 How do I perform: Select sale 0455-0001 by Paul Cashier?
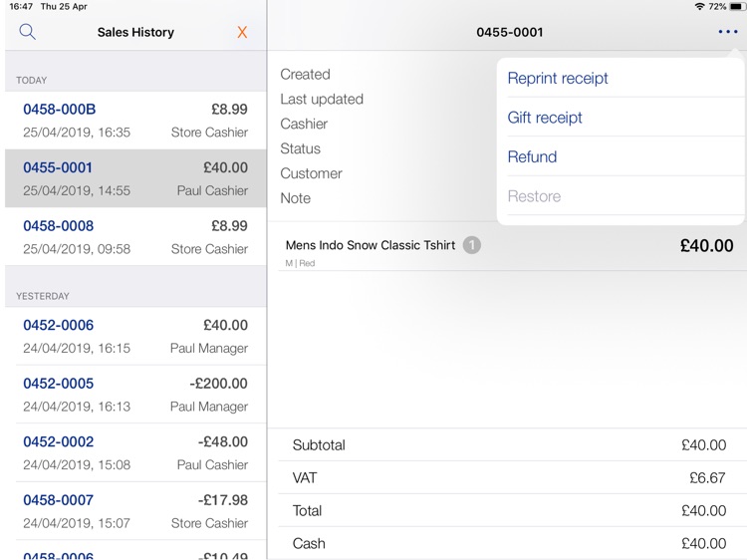135,178
